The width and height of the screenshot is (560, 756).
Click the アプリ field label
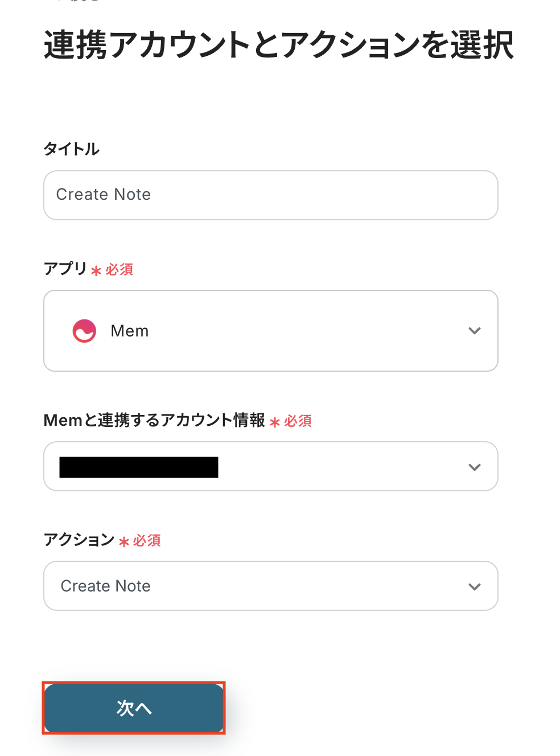65,269
